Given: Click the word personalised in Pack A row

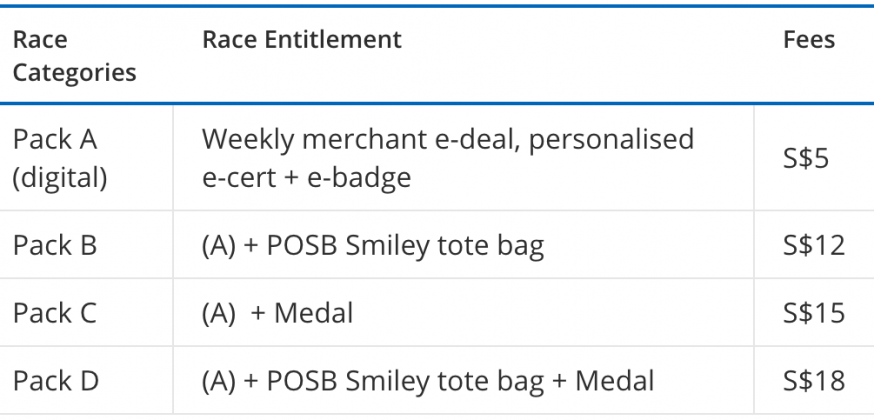Looking at the screenshot, I should coord(611,139).
